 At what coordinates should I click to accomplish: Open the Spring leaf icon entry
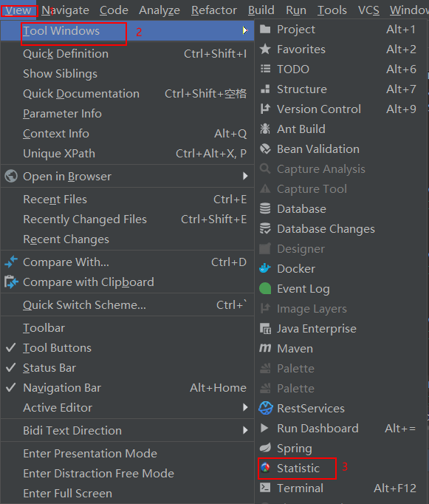point(265,448)
